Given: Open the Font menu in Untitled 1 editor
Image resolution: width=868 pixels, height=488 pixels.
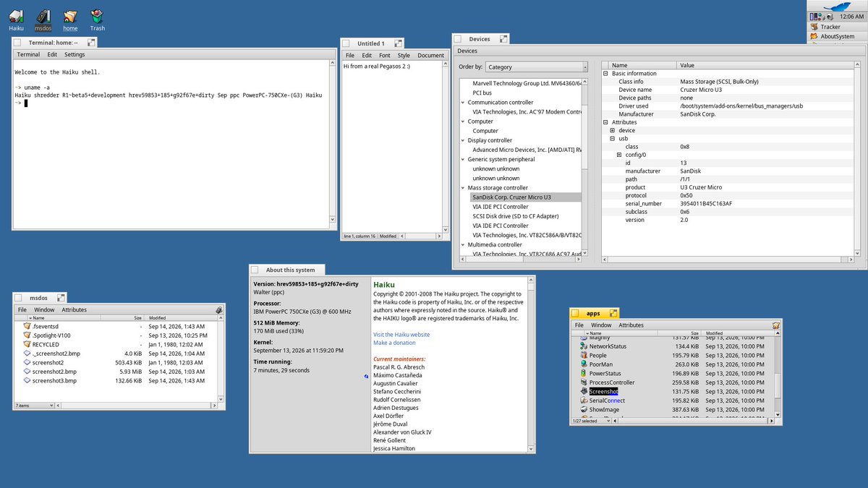Looking at the screenshot, I should click(385, 55).
